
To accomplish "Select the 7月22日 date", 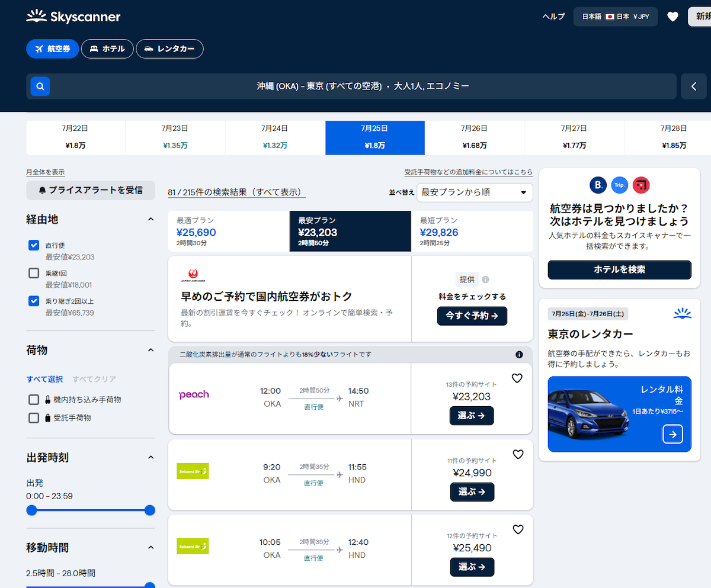I will point(75,137).
